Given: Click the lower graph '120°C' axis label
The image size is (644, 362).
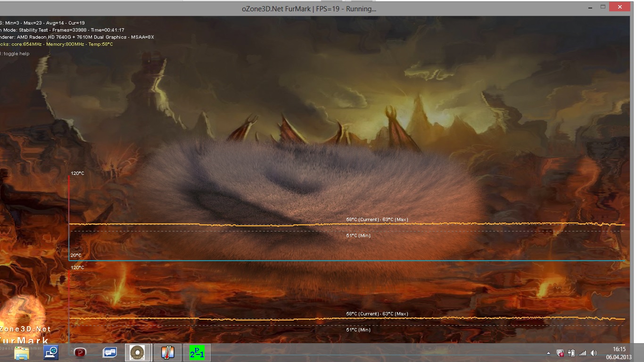Looking at the screenshot, I should tap(77, 268).
